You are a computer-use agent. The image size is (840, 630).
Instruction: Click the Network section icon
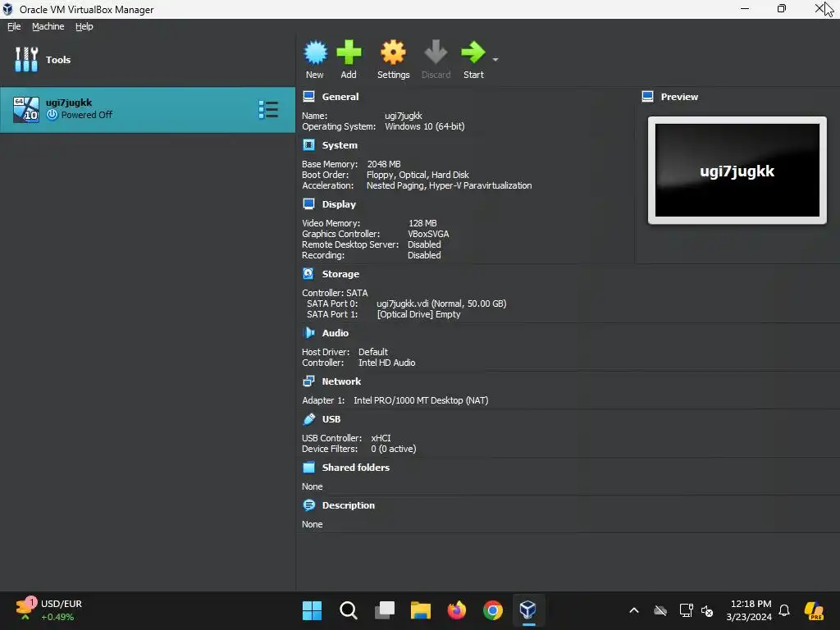click(308, 381)
